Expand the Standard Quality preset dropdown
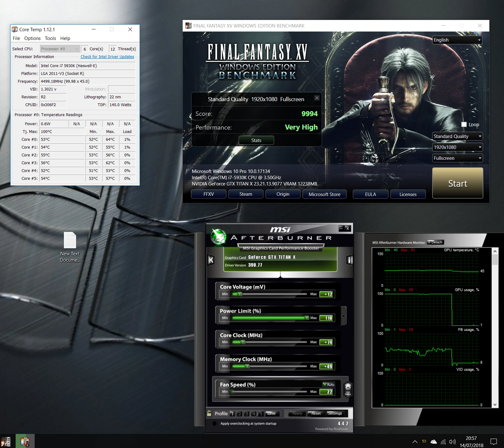The width and height of the screenshot is (504, 448). 457,136
